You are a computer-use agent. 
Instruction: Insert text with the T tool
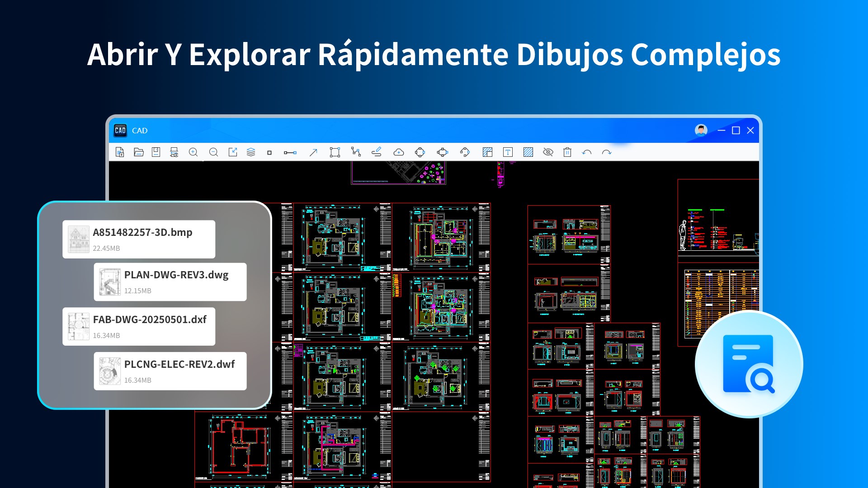pos(508,152)
